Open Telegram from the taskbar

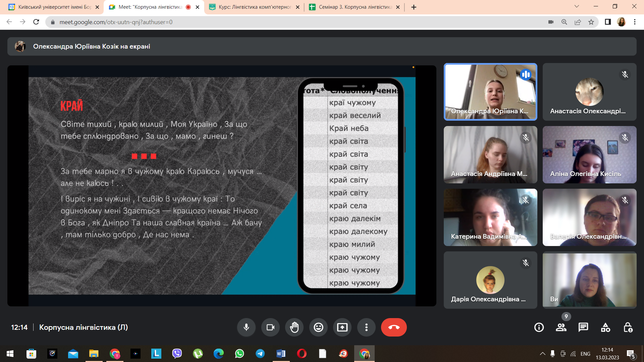point(260,354)
